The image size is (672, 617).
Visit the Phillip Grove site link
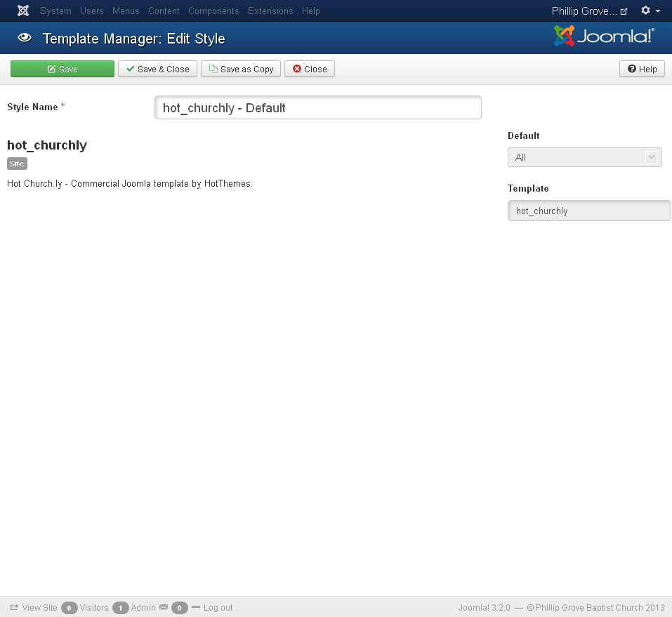[x=589, y=11]
